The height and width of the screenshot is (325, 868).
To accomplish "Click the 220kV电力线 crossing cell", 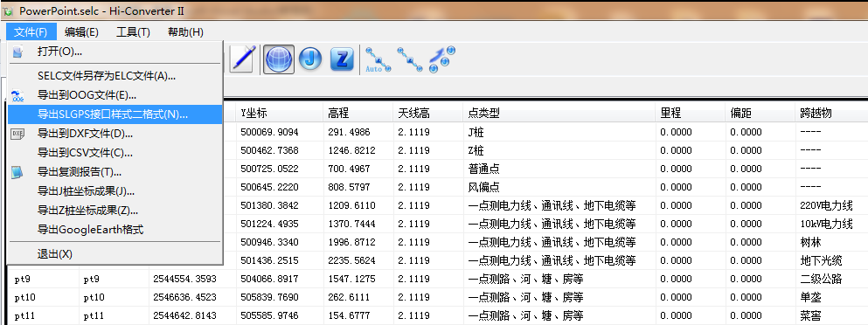I will click(830, 205).
